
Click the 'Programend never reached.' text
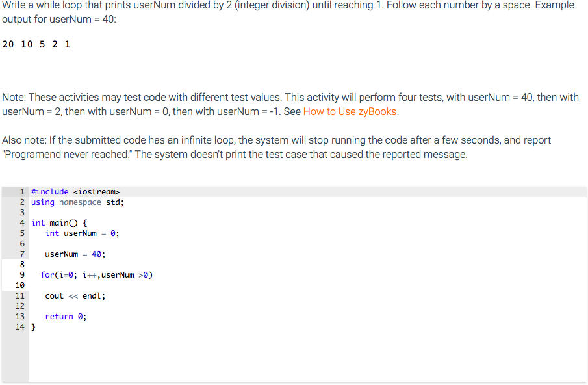[x=67, y=155]
